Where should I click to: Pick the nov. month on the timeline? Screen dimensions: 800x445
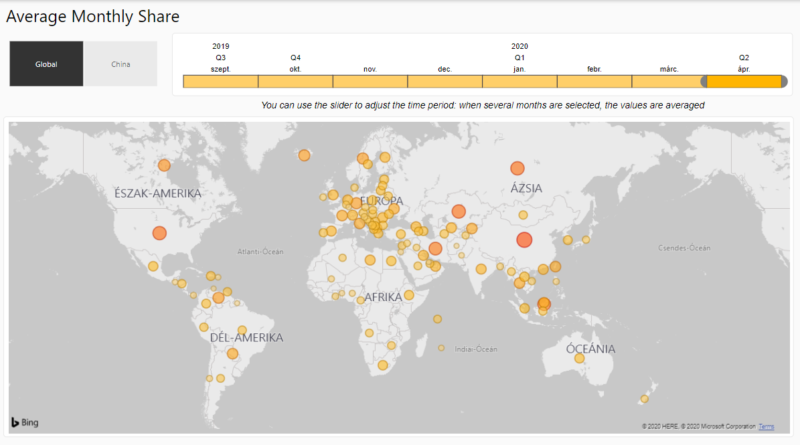370,82
